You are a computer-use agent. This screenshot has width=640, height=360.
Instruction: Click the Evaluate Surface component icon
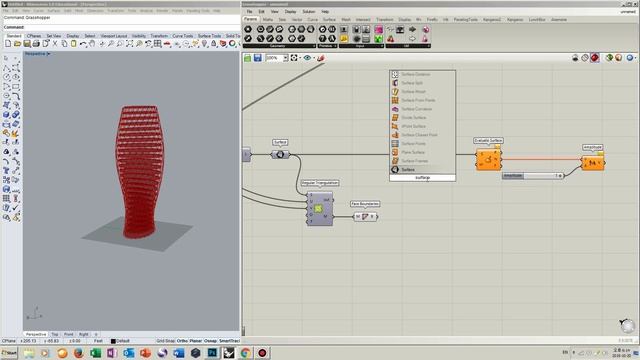[488, 160]
